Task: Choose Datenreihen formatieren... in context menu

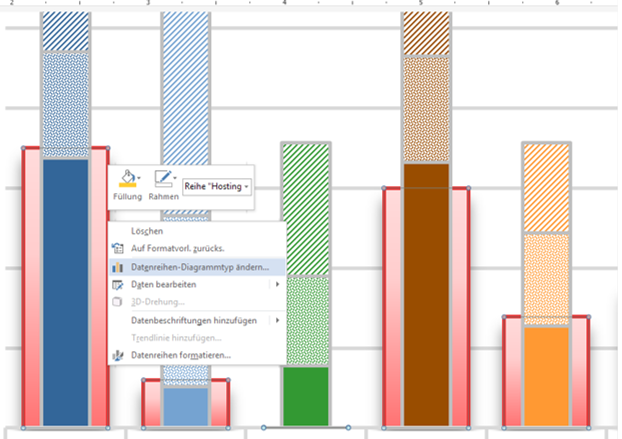Action: 181,355
